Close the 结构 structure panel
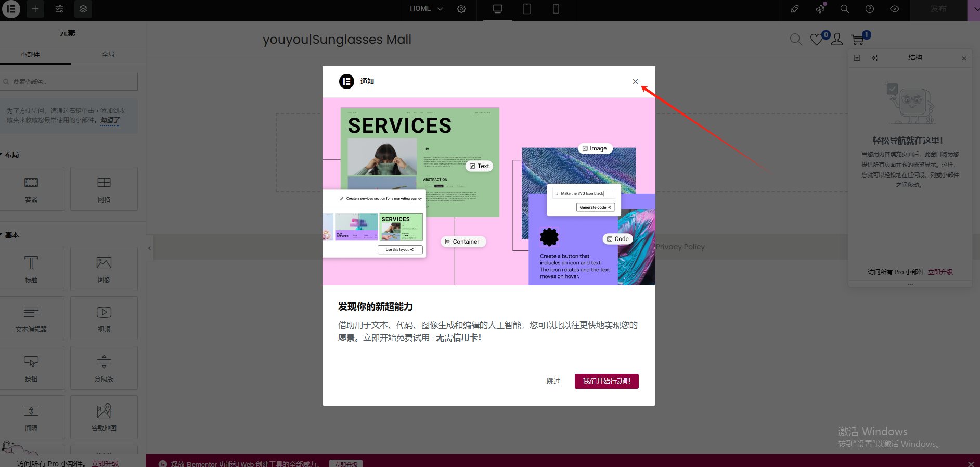 click(x=964, y=58)
